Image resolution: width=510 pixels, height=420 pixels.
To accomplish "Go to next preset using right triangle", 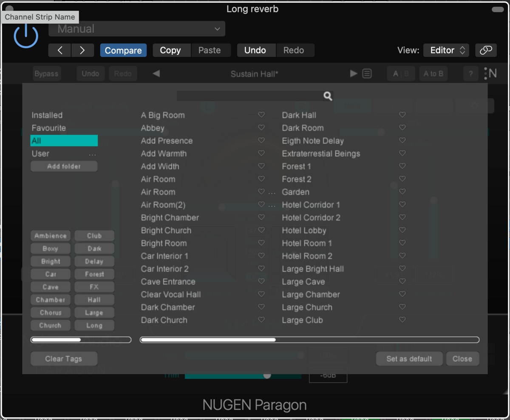I will click(353, 73).
